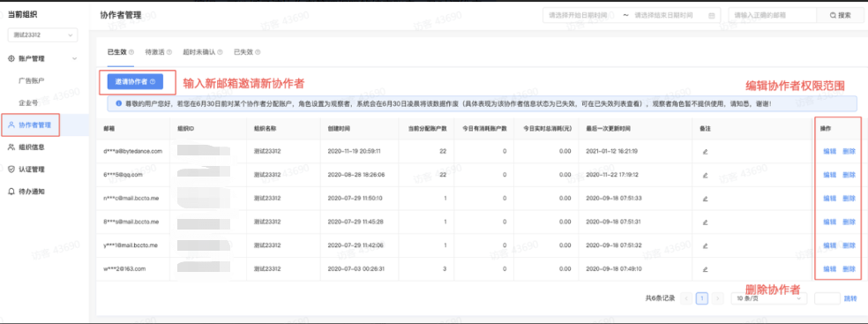Screen dimensions: 868x324
Task: Edit remark pencil for 6***5@qq.com row
Action: 705,175
